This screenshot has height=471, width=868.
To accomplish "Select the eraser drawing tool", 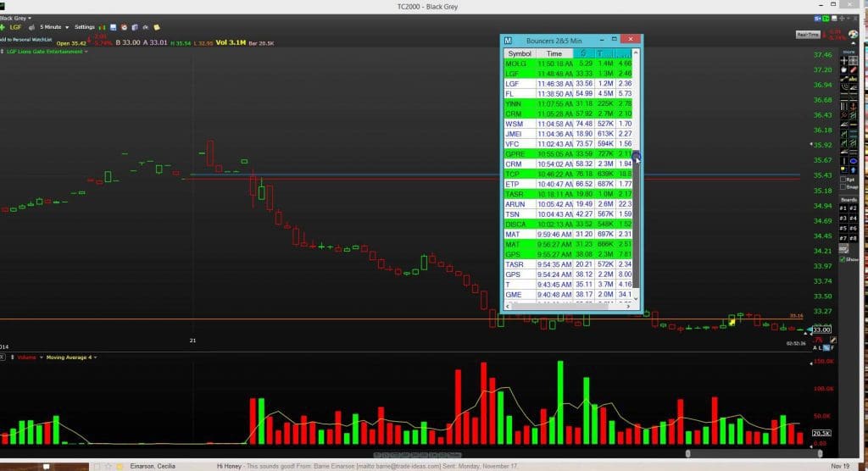I will pos(853,69).
